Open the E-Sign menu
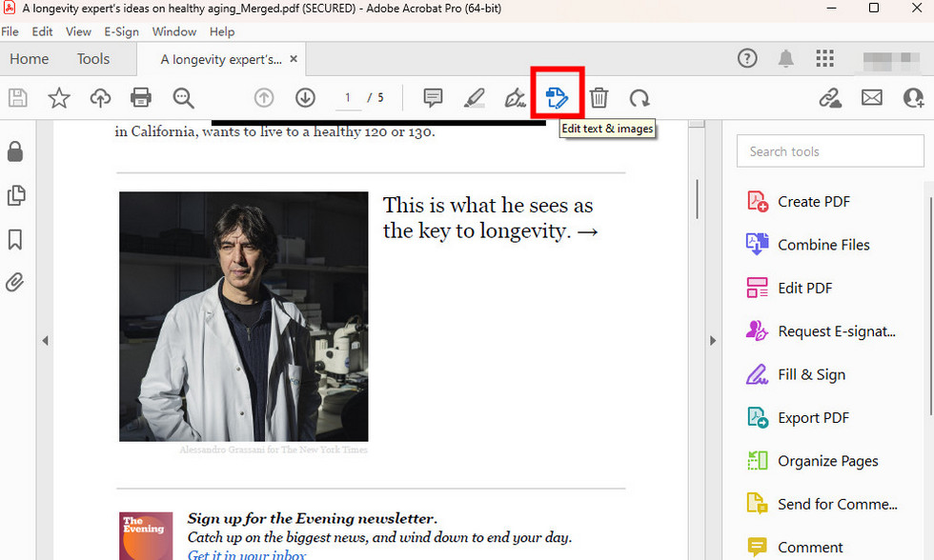934x560 pixels. point(121,31)
